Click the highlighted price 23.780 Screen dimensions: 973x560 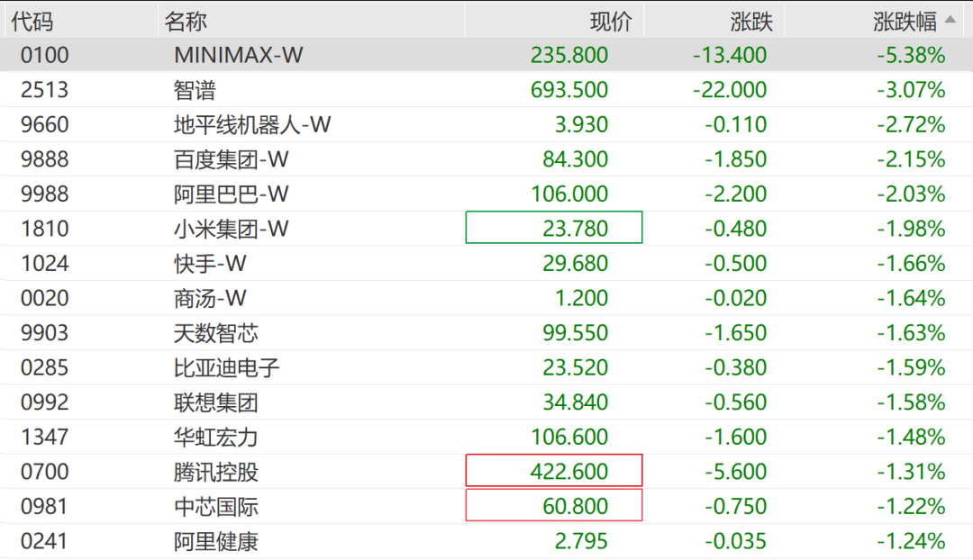click(554, 228)
